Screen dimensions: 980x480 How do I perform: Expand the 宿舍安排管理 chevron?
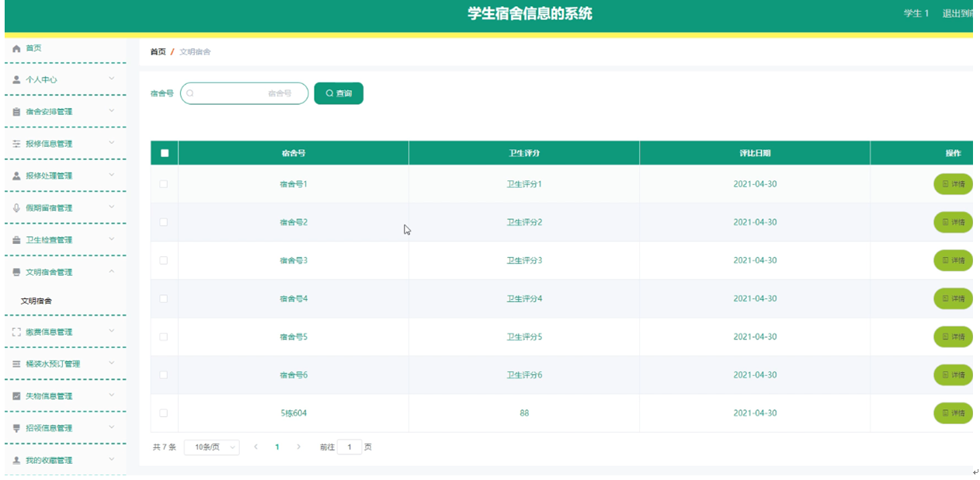[112, 111]
